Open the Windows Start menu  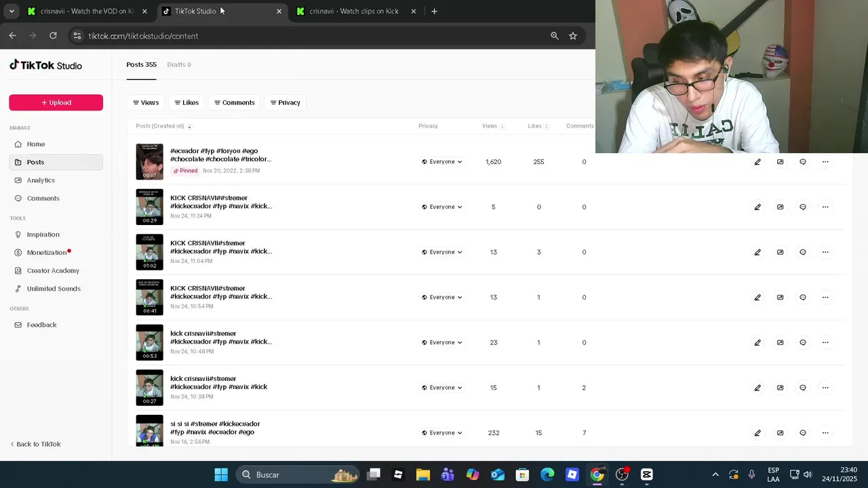221,474
